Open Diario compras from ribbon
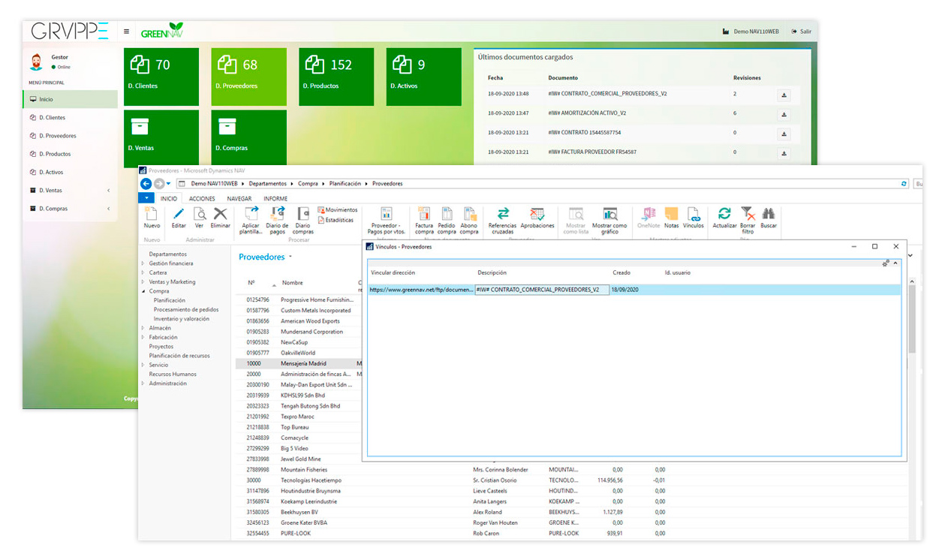The image size is (942, 560). tap(302, 221)
